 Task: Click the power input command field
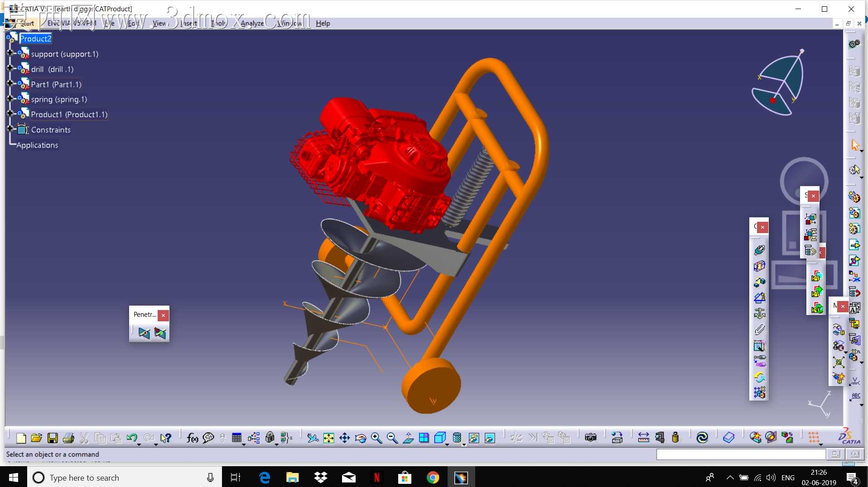[741, 454]
